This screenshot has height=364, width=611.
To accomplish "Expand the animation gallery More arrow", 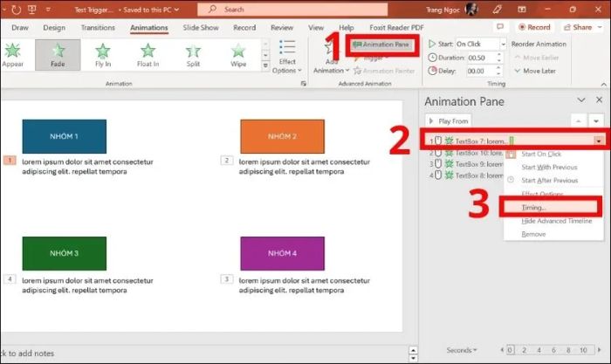I will pos(265,65).
